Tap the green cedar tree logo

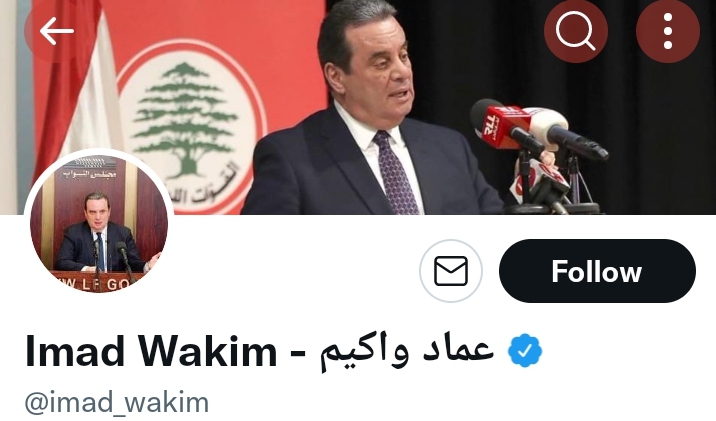pyautogui.click(x=185, y=121)
